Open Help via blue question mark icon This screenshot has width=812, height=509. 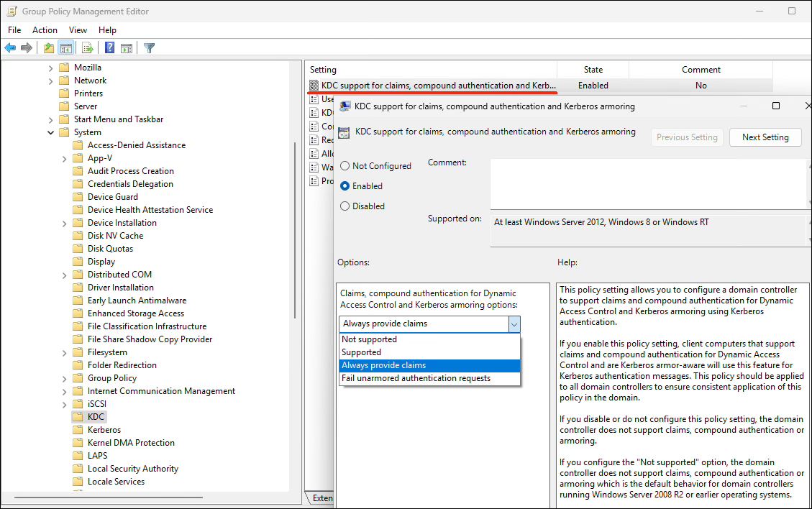click(x=109, y=48)
